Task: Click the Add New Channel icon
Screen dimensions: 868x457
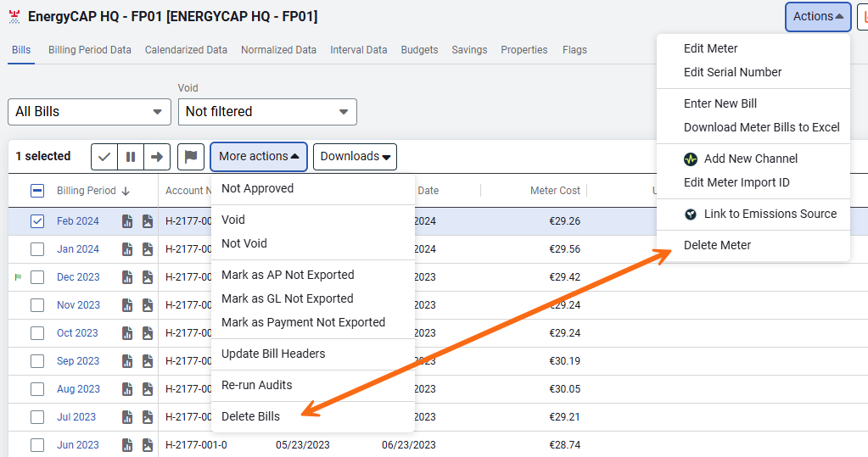Action: (690, 159)
